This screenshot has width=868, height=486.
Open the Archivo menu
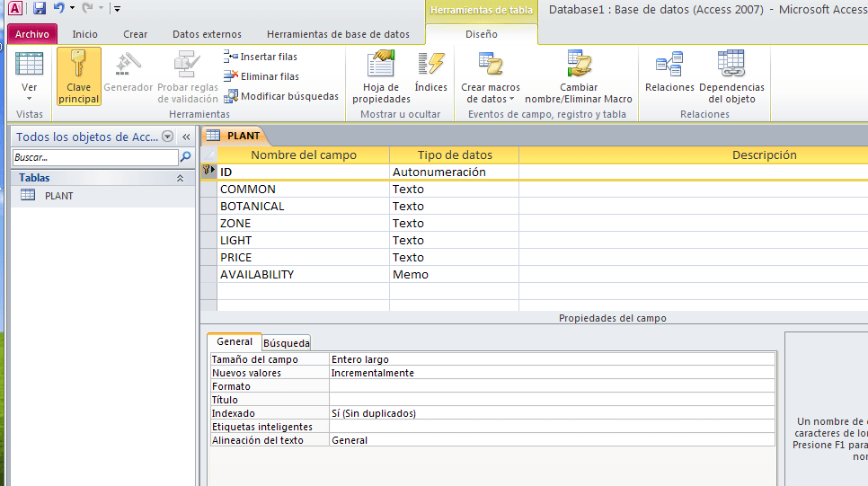pos(32,34)
